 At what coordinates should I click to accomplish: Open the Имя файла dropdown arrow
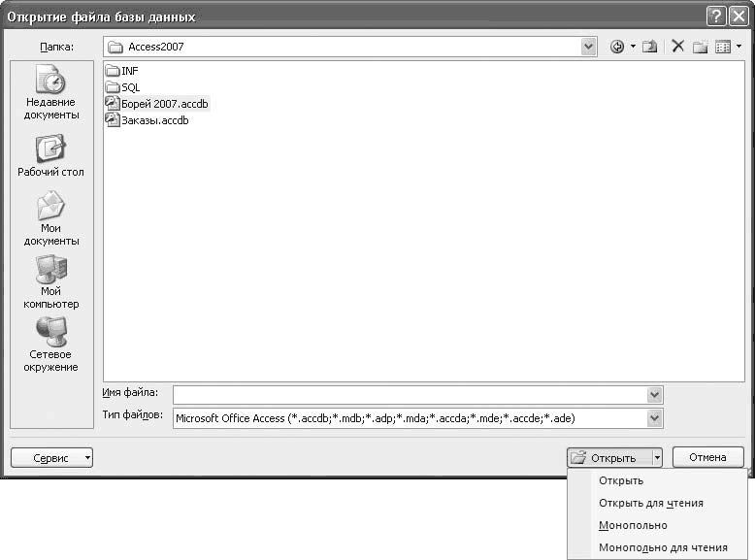[654, 395]
